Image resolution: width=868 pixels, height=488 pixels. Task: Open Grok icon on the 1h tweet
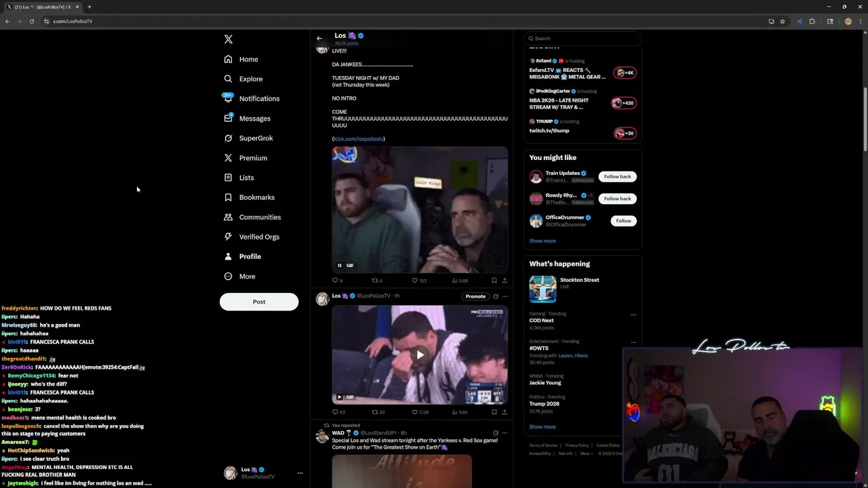[496, 296]
